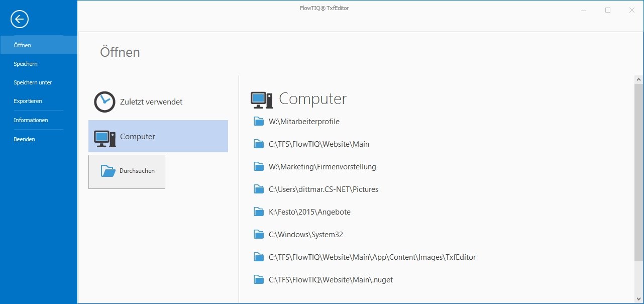The image size is (644, 304).
Task: Click the back arrow circle icon
Action: point(20,20)
